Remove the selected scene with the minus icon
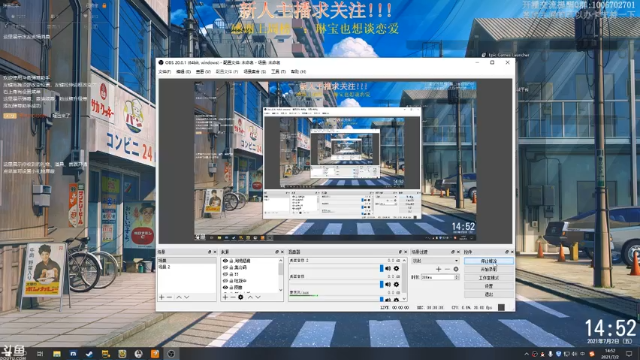Image resolution: width=640 pixels, height=360 pixels. (x=169, y=297)
